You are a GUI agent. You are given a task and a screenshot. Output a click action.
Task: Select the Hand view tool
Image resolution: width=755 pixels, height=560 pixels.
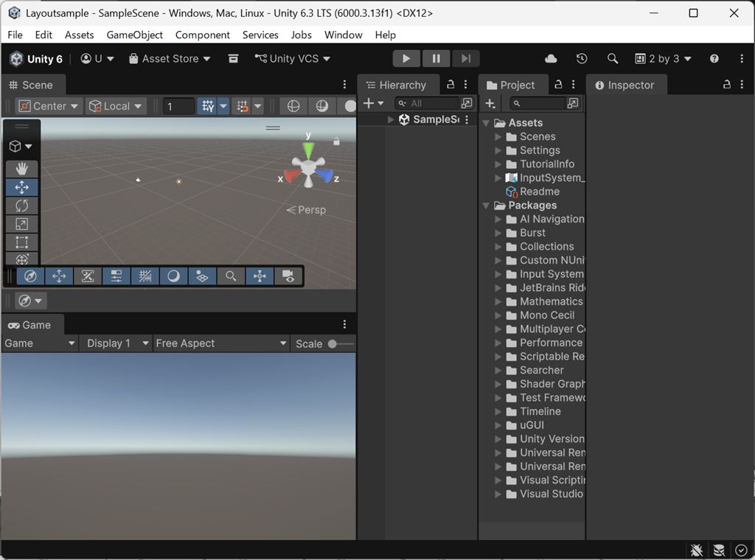click(22, 169)
